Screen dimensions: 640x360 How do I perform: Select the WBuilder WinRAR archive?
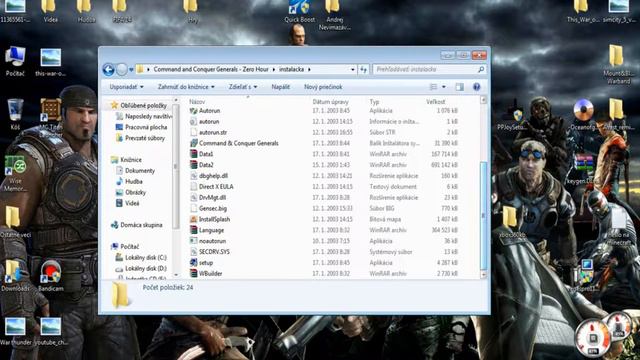pyautogui.click(x=210, y=273)
